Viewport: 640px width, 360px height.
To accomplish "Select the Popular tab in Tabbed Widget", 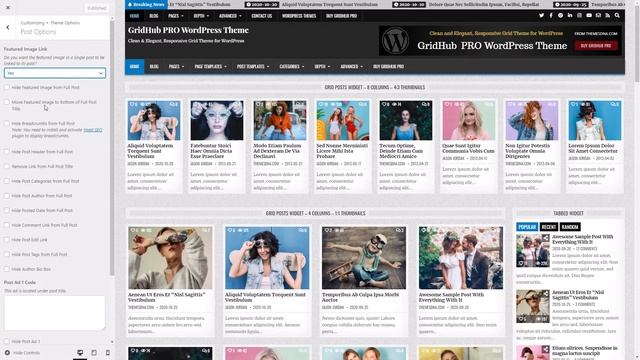I will pyautogui.click(x=527, y=227).
